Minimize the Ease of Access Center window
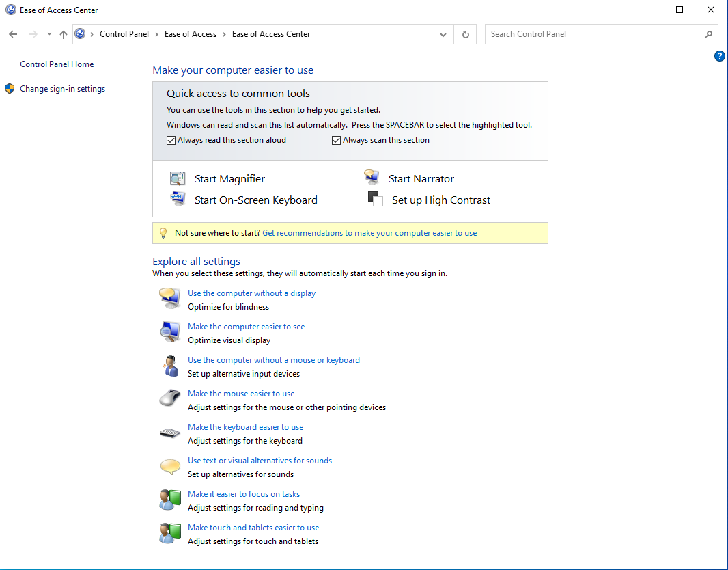 [649, 10]
